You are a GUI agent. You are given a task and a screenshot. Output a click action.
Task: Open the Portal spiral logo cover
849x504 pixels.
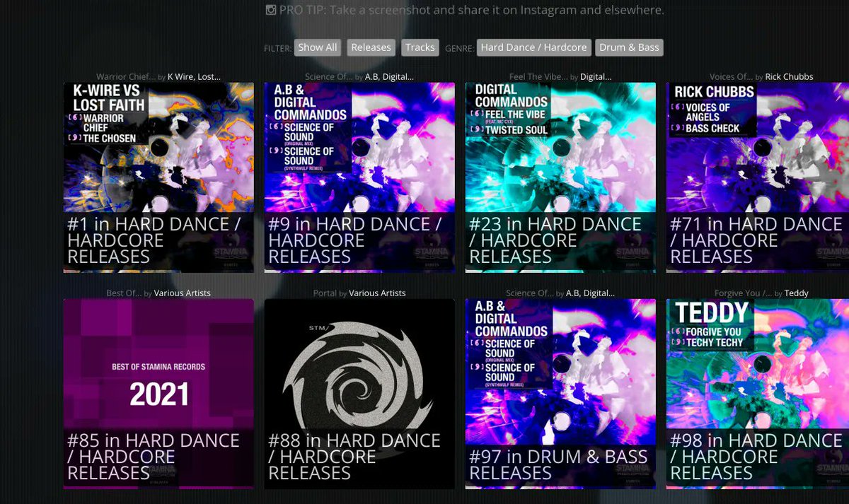(359, 394)
